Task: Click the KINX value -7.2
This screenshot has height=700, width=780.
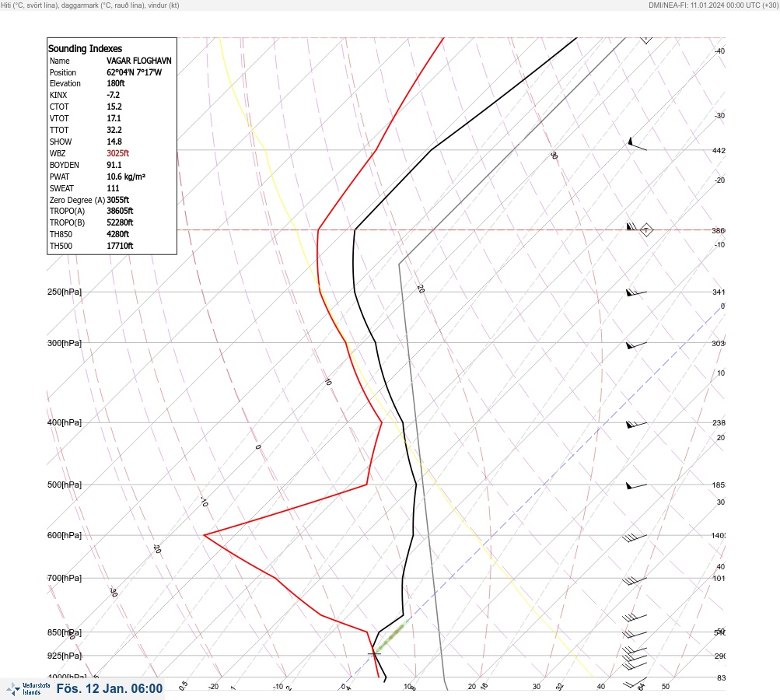Action: (x=113, y=95)
